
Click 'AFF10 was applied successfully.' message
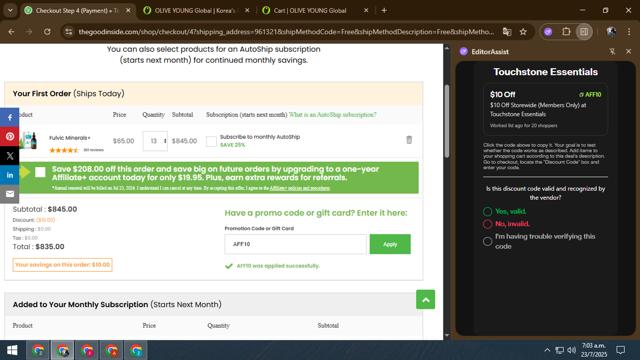coord(278,266)
